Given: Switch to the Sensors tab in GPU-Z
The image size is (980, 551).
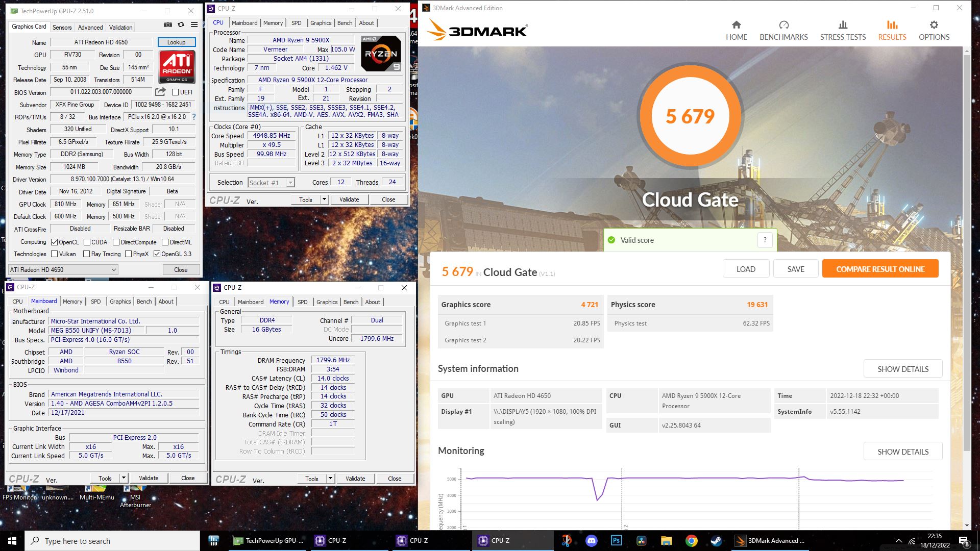Looking at the screenshot, I should tap(62, 28).
